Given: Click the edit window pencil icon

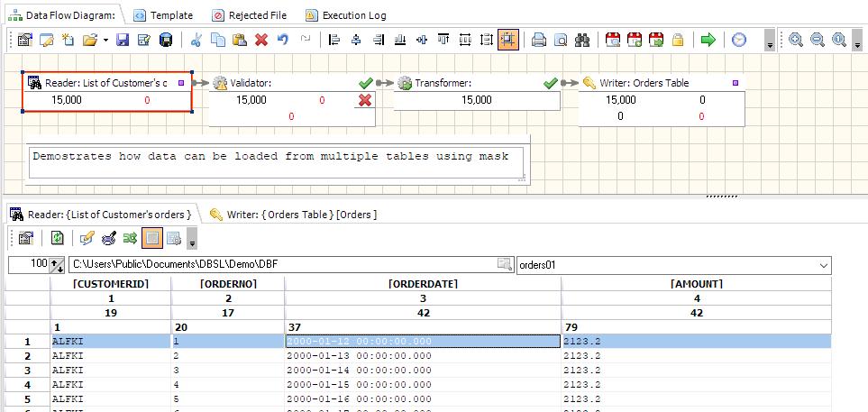Looking at the screenshot, I should (47, 40).
